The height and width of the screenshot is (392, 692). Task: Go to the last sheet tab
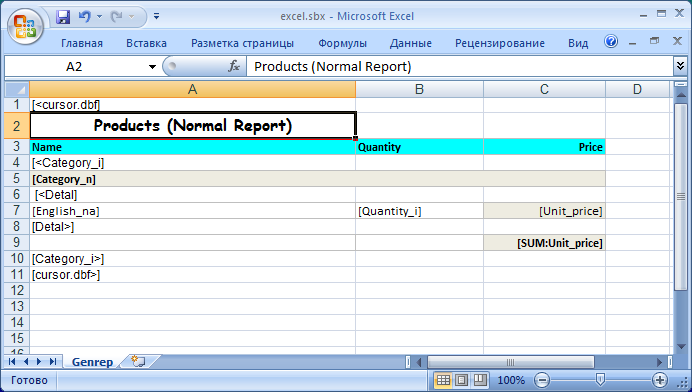[x=53, y=362]
